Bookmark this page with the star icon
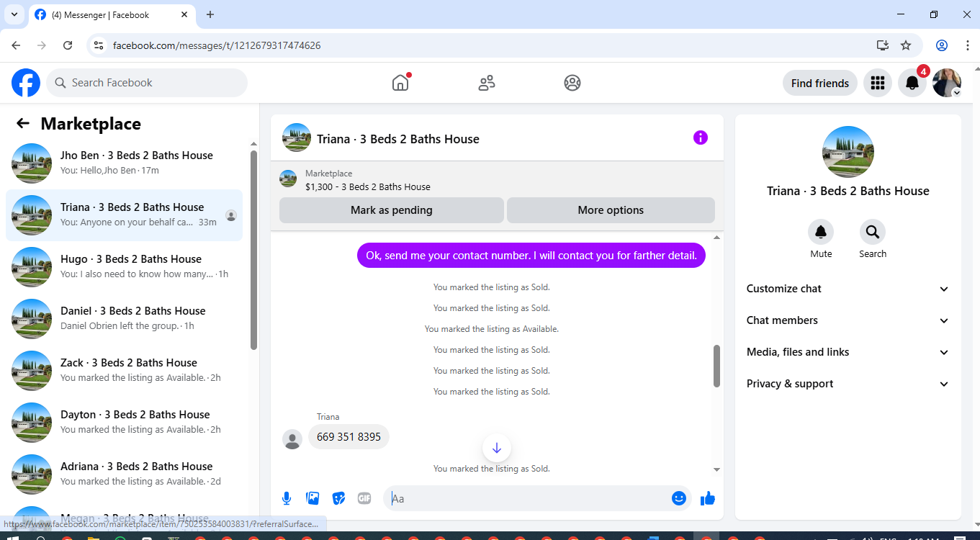 [906, 45]
